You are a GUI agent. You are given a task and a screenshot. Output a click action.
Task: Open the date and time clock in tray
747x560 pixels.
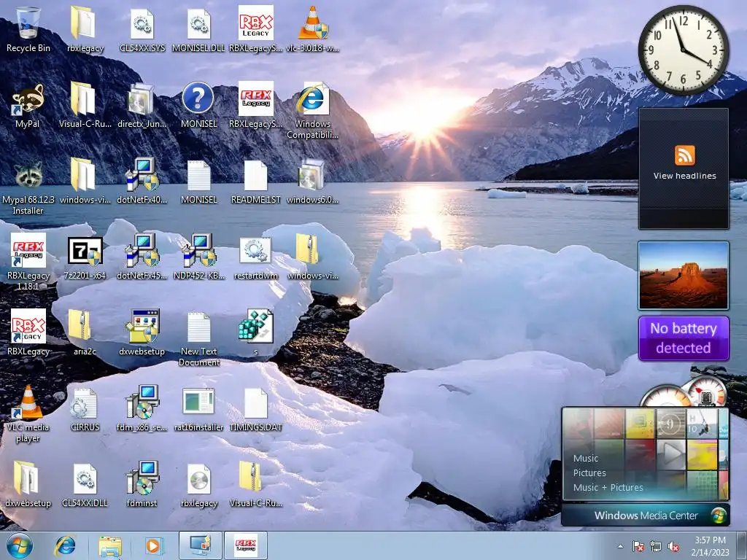coord(710,546)
